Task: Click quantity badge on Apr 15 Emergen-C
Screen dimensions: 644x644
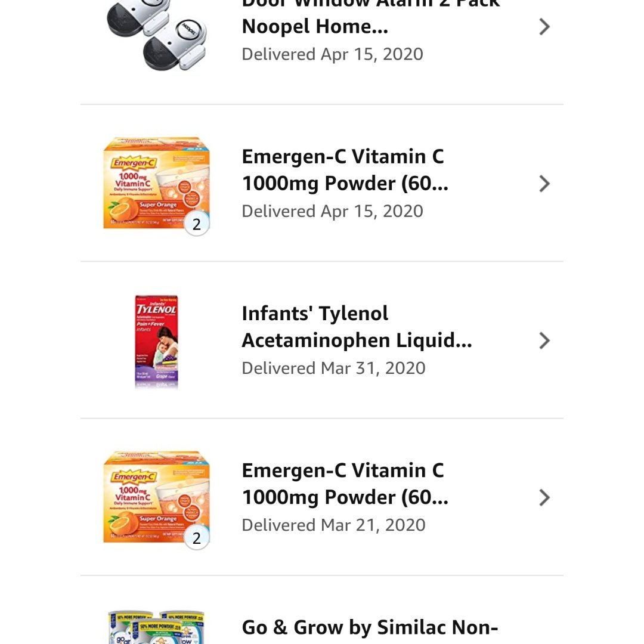Action: [197, 225]
